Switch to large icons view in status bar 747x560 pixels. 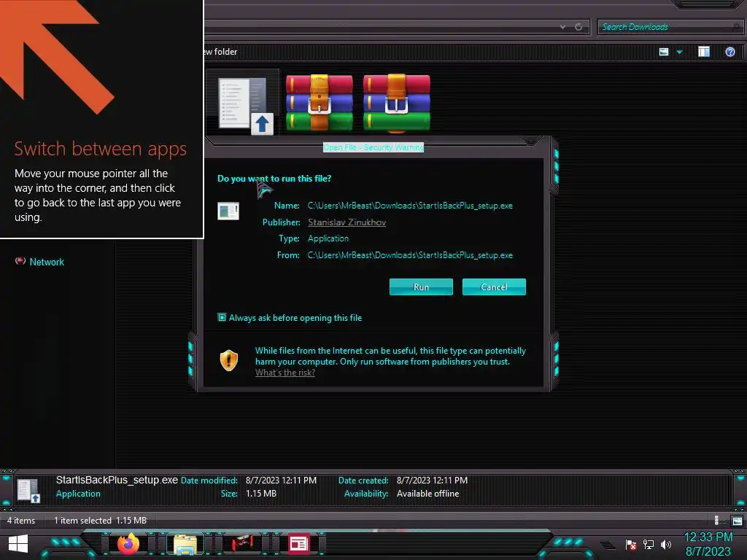pos(737,521)
